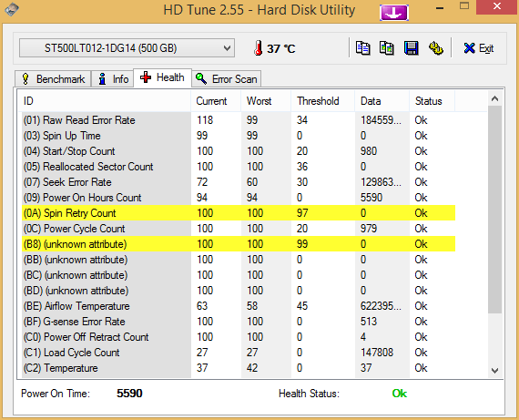This screenshot has height=420, width=519.
Task: Open the Error Scan tab
Action: [x=227, y=79]
